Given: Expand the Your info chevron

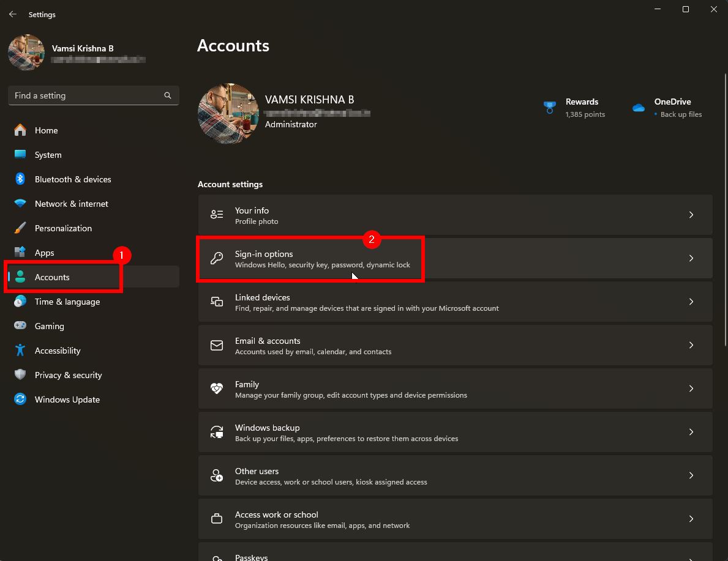Looking at the screenshot, I should coord(691,214).
